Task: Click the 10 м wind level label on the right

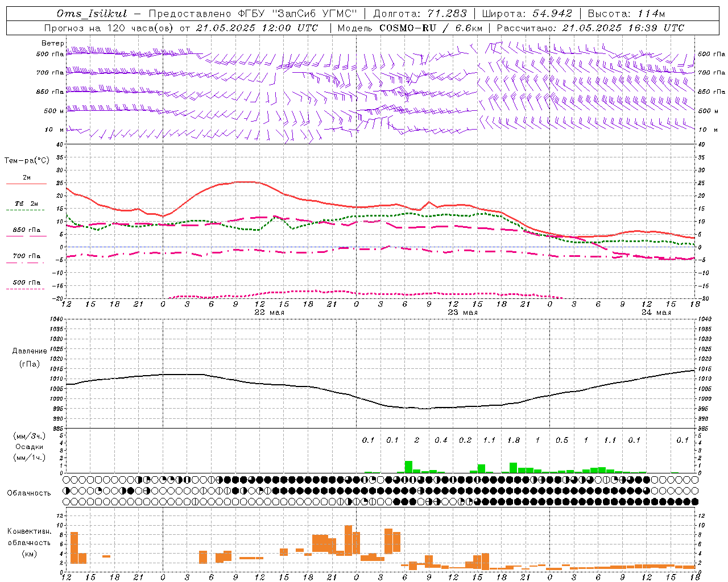Action: click(x=709, y=130)
